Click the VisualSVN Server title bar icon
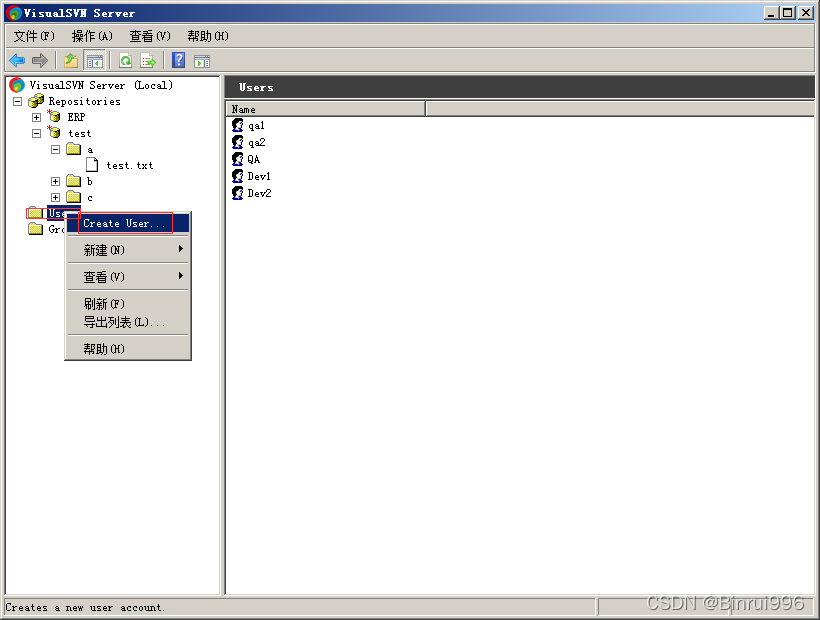 click(14, 13)
